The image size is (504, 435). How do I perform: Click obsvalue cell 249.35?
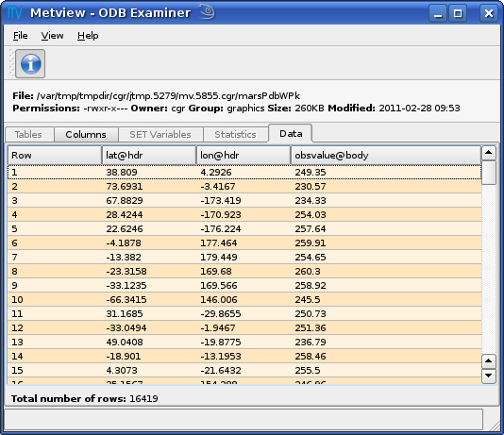point(386,172)
